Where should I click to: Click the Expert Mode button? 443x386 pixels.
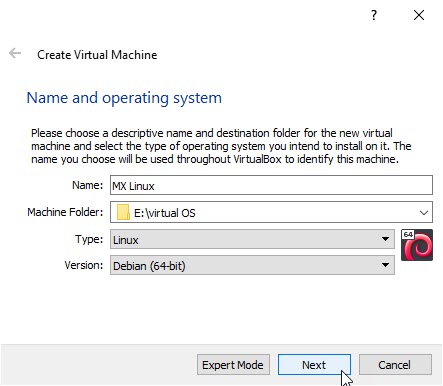[233, 365]
